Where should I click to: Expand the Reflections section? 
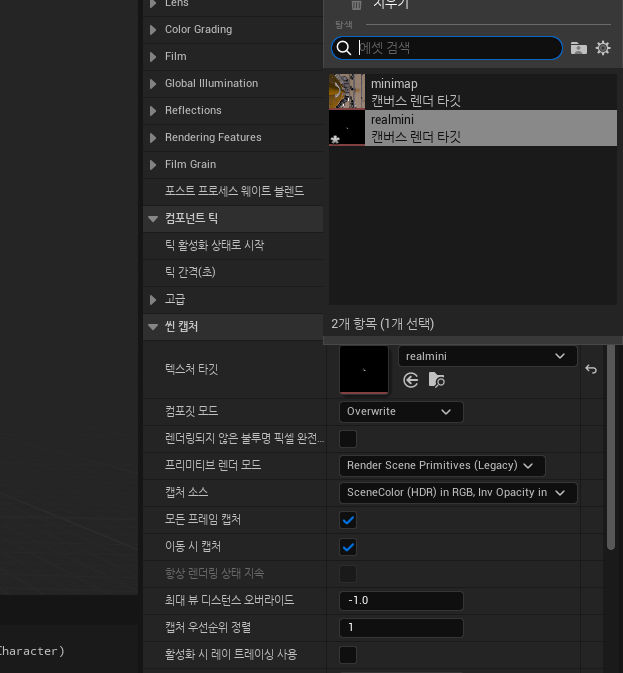tap(153, 111)
